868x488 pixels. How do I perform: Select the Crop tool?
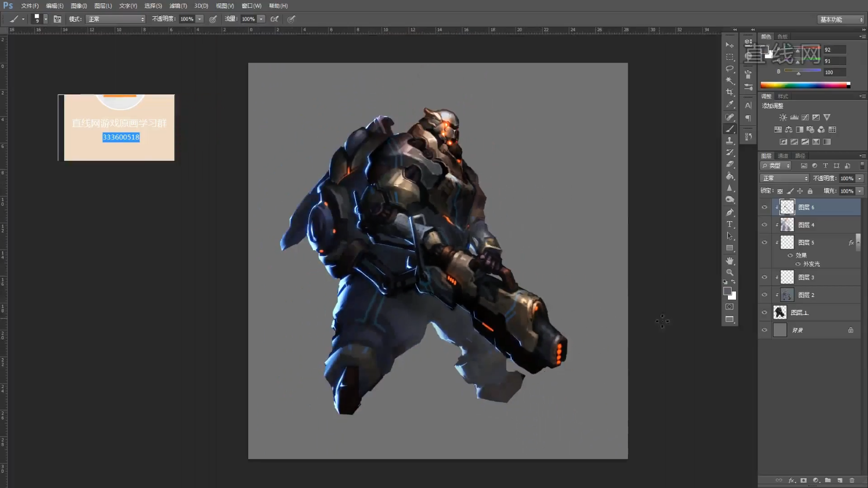click(729, 92)
